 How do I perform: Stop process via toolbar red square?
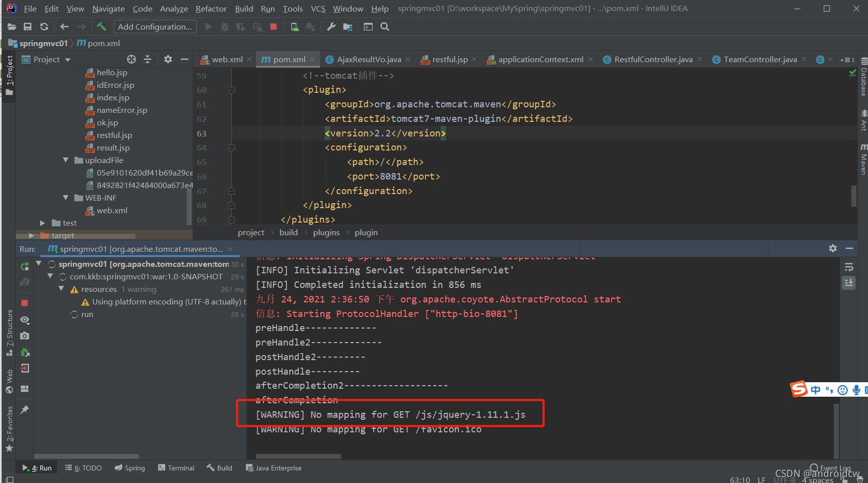pos(273,27)
